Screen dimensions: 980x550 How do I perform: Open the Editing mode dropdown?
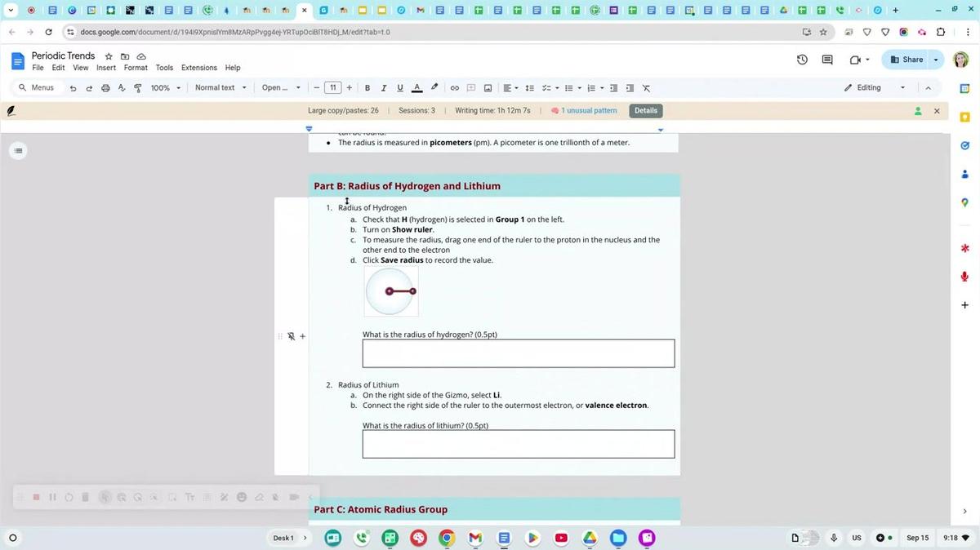pyautogui.click(x=875, y=88)
